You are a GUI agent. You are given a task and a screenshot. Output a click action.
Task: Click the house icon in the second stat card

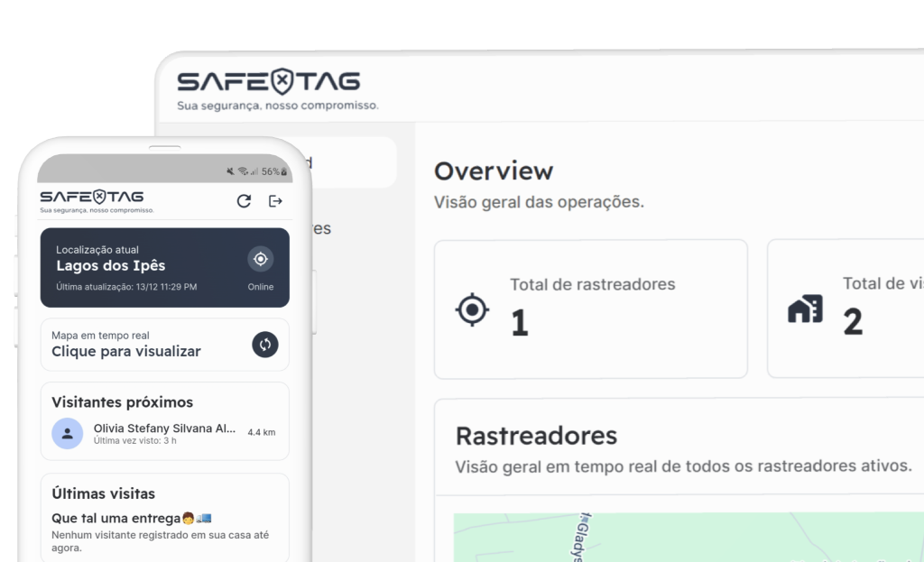(806, 309)
